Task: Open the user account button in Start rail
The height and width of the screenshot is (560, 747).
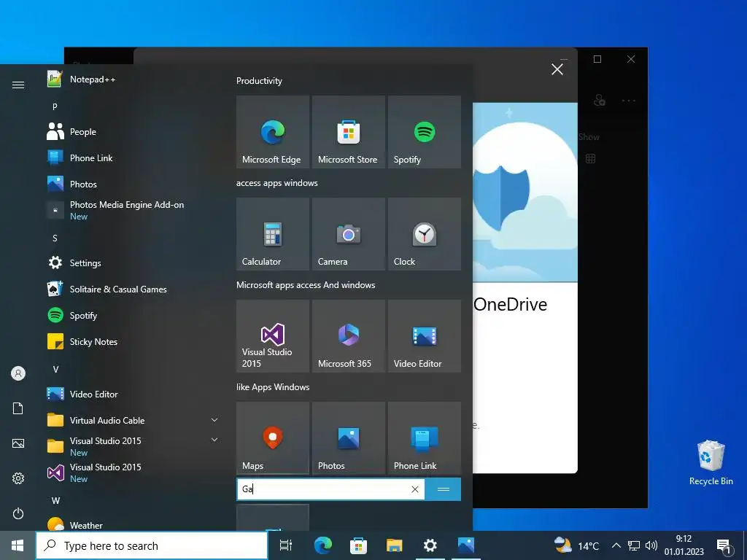Action: pyautogui.click(x=18, y=373)
